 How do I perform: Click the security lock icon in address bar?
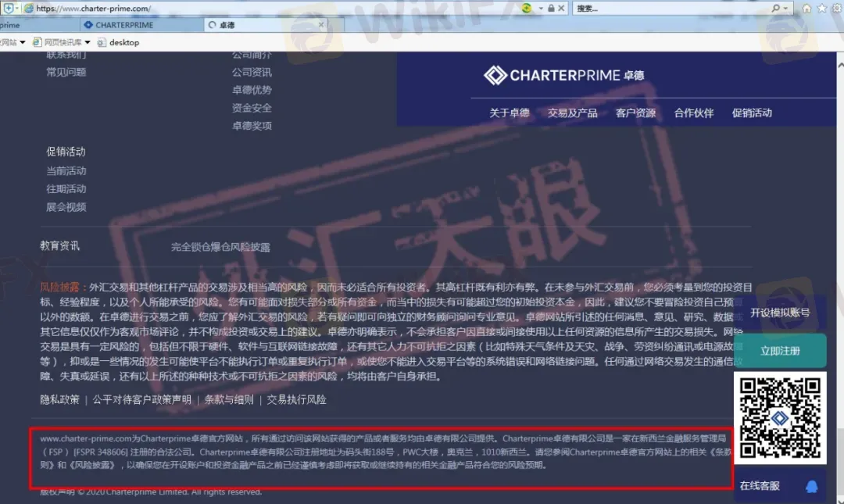[x=551, y=8]
